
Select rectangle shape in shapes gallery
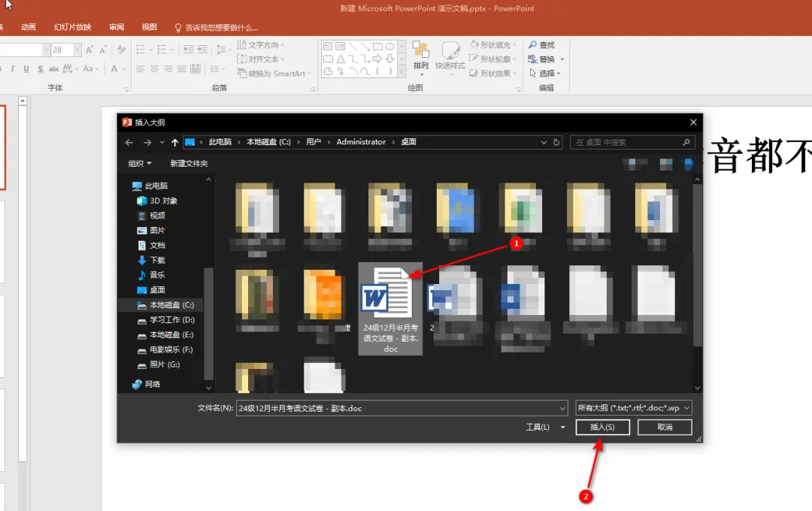(377, 47)
